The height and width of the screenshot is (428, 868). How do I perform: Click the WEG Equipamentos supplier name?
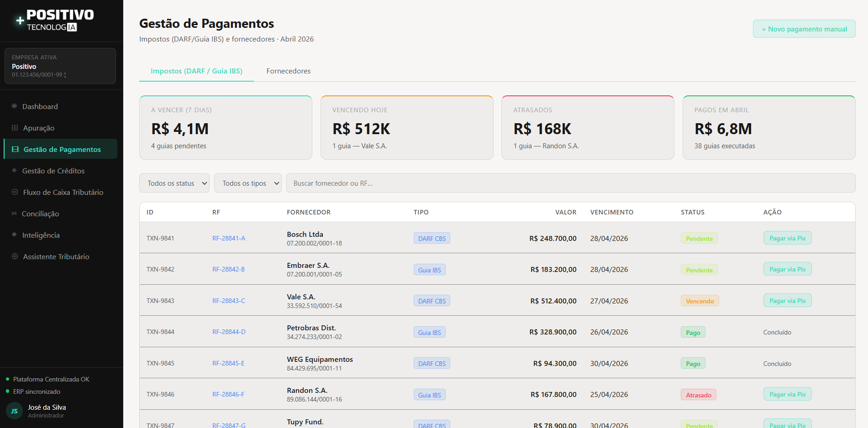point(320,359)
